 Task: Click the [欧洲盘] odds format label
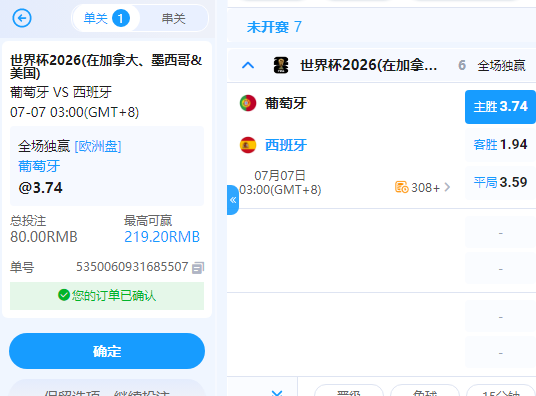98,146
